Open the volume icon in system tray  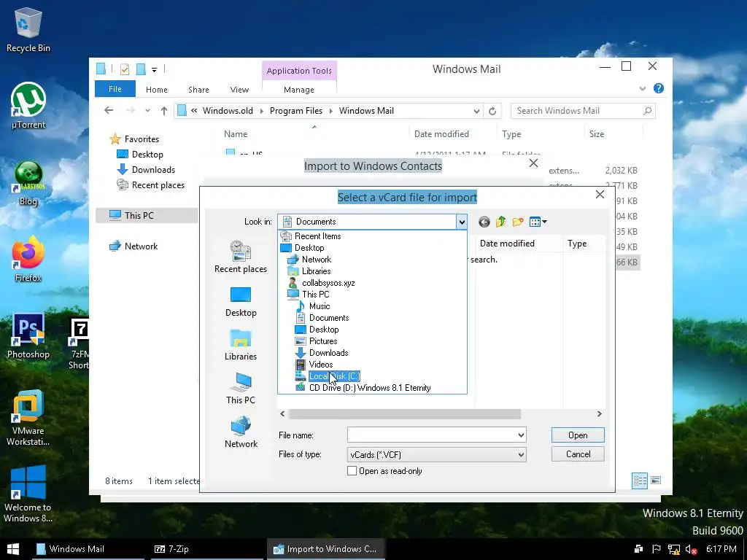pyautogui.click(x=692, y=549)
